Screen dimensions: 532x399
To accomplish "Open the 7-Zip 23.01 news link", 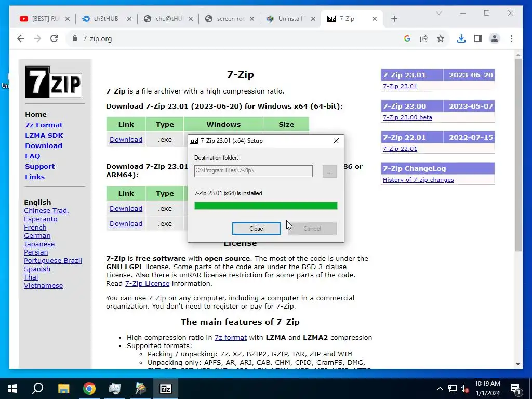I will pyautogui.click(x=400, y=86).
